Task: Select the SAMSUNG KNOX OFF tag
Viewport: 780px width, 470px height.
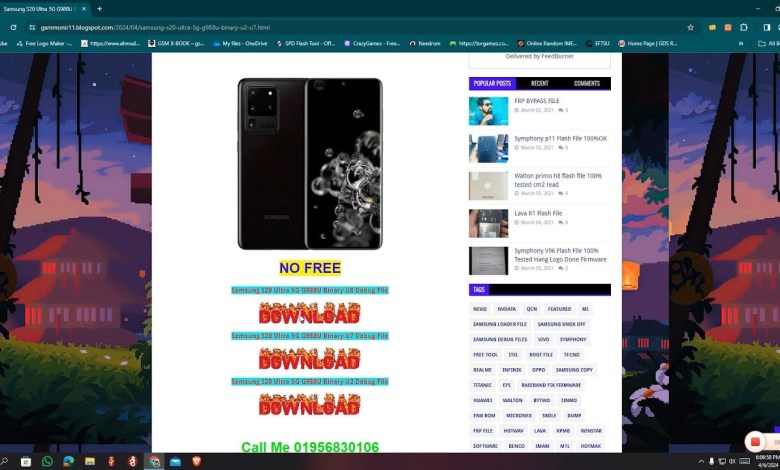Action: 561,324
